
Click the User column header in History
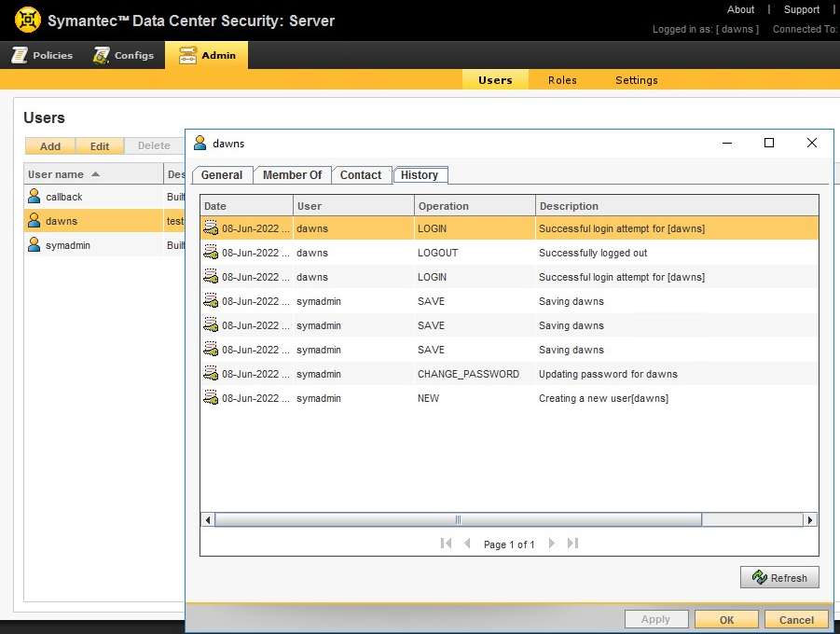point(353,206)
